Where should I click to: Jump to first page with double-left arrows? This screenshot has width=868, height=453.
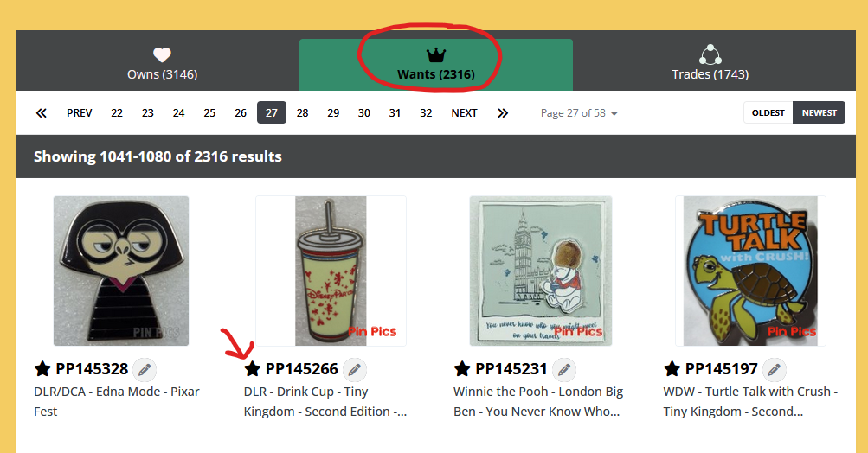click(x=41, y=113)
